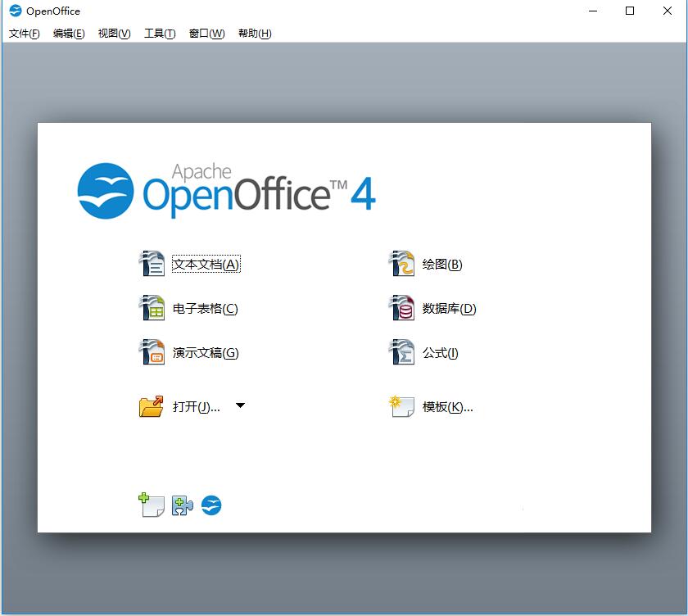Create new 演示文稿(G) presentation

tap(206, 353)
